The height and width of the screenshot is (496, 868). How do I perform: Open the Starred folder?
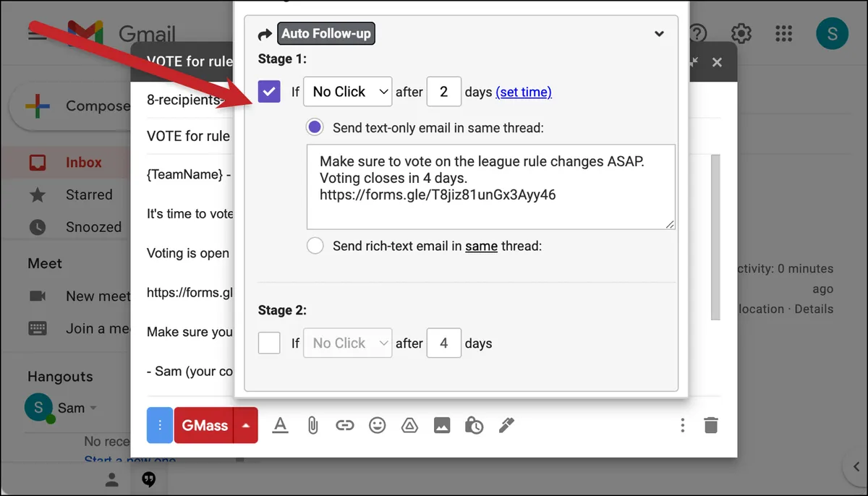(x=89, y=194)
